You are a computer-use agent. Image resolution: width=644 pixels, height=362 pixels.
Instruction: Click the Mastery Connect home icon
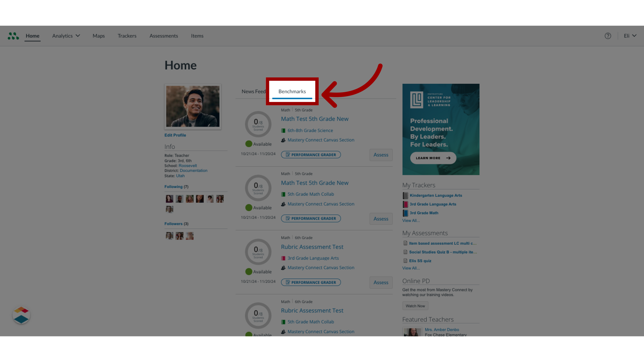click(13, 35)
